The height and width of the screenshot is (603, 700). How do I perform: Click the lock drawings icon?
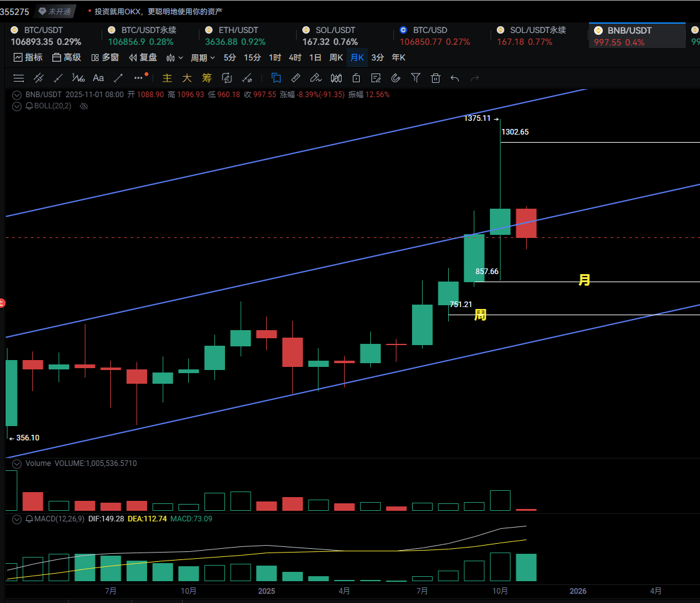click(356, 78)
